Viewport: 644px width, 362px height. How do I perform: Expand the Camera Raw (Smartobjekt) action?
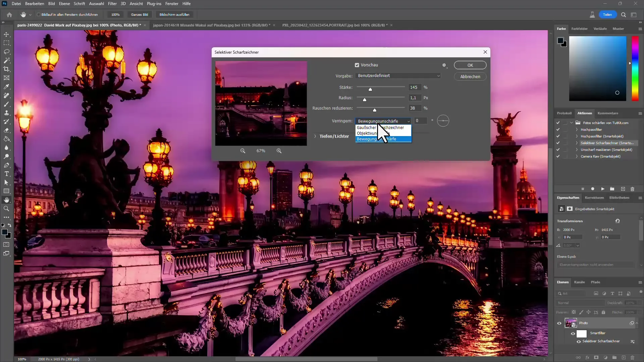coord(577,156)
